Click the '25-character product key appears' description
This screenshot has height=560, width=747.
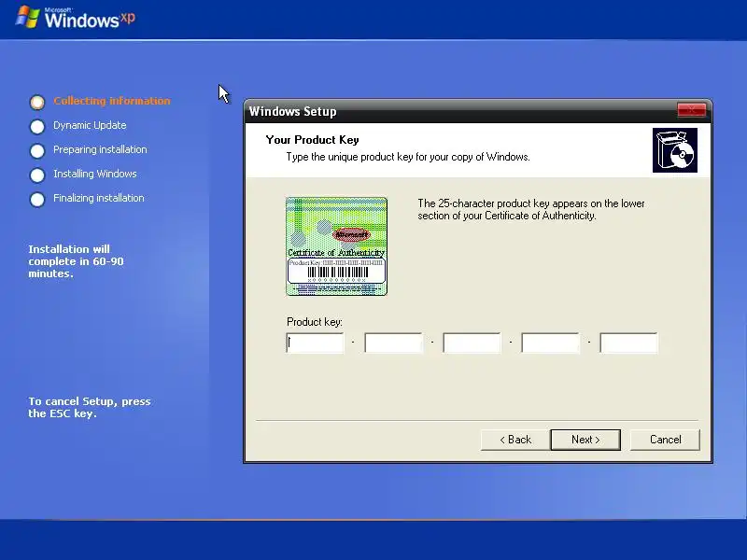[531, 209]
